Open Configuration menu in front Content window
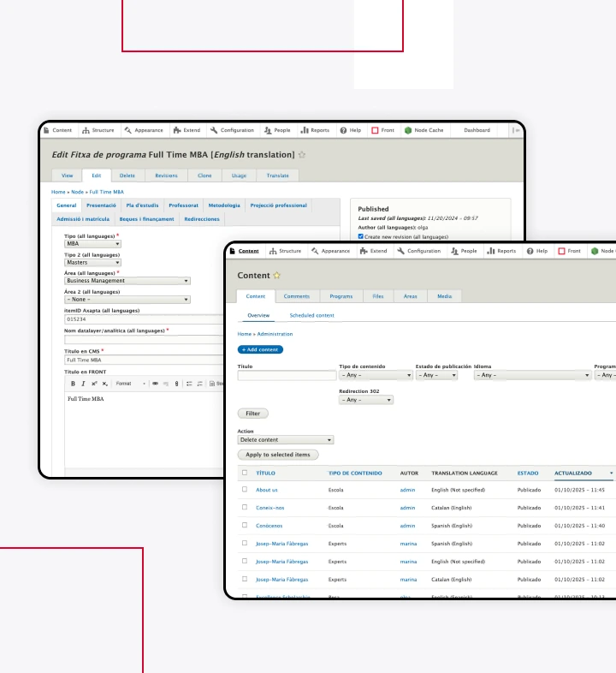Image resolution: width=616 pixels, height=673 pixels. [419, 251]
